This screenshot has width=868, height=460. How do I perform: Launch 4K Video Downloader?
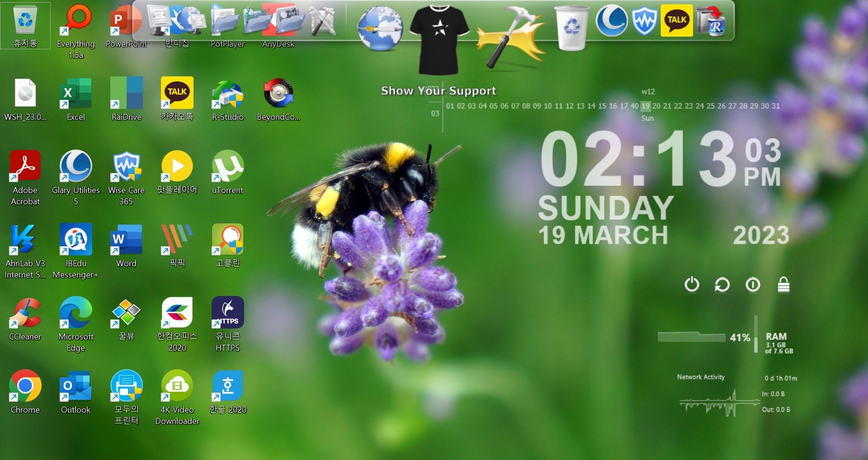point(177,398)
